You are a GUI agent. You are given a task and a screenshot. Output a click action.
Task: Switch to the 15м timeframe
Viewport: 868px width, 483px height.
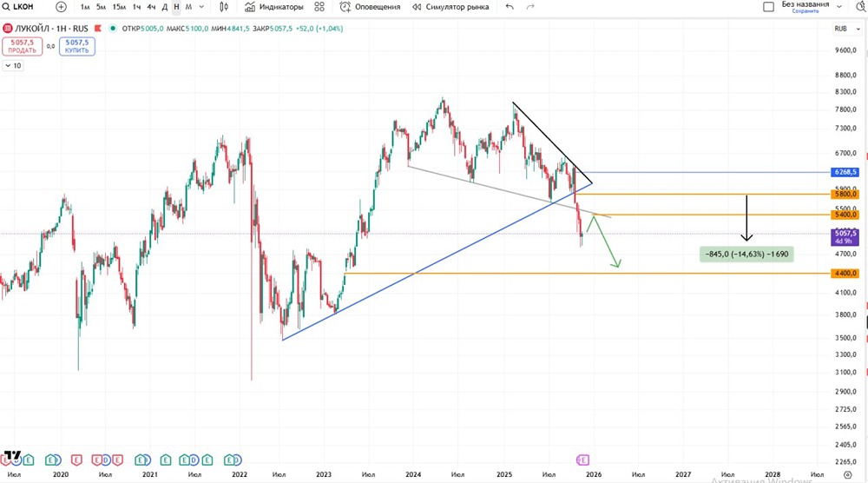tap(119, 7)
